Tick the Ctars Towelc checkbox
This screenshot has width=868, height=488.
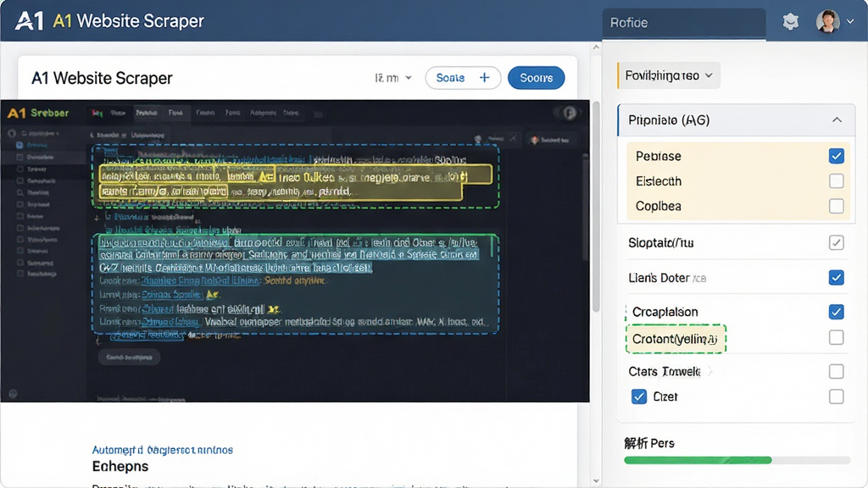[836, 371]
